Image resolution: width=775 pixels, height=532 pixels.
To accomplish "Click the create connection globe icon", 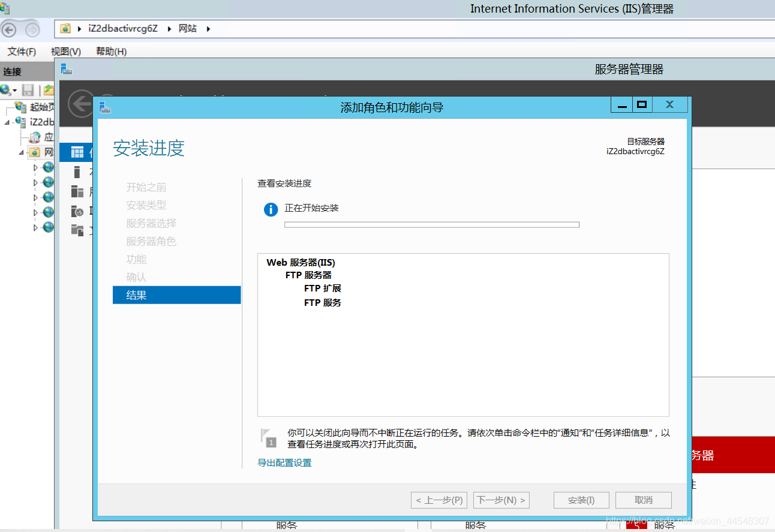I will [x=5, y=90].
